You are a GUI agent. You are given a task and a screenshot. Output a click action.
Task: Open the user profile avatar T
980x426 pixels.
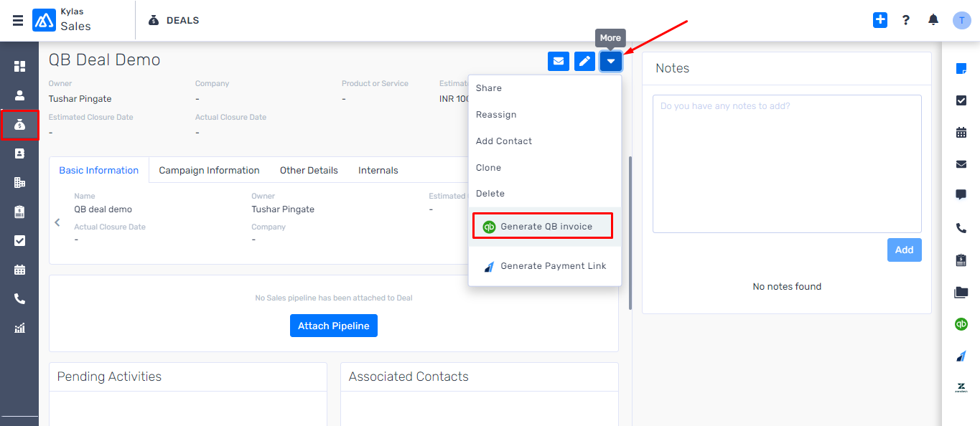962,20
